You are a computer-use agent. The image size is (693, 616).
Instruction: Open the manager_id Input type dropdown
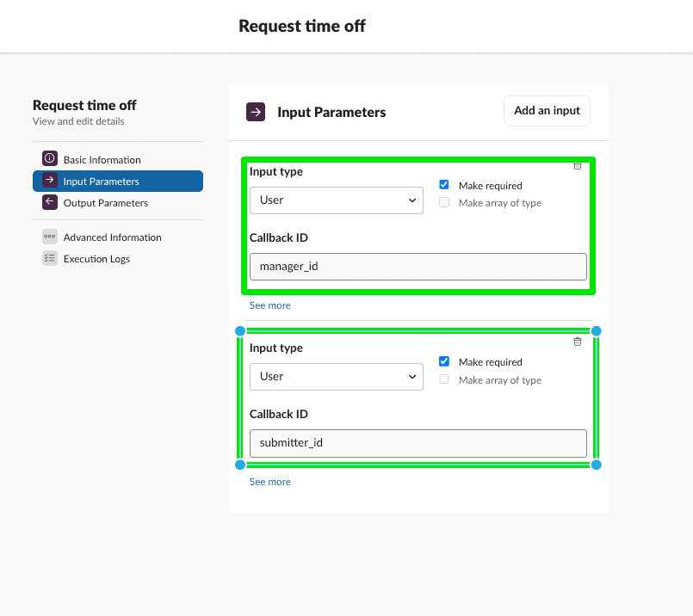tap(336, 200)
